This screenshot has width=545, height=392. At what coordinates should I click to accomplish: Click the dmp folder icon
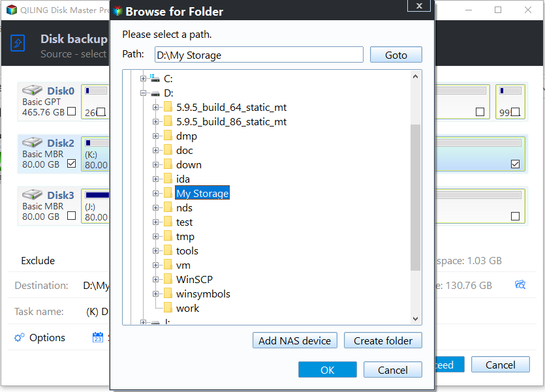click(168, 136)
